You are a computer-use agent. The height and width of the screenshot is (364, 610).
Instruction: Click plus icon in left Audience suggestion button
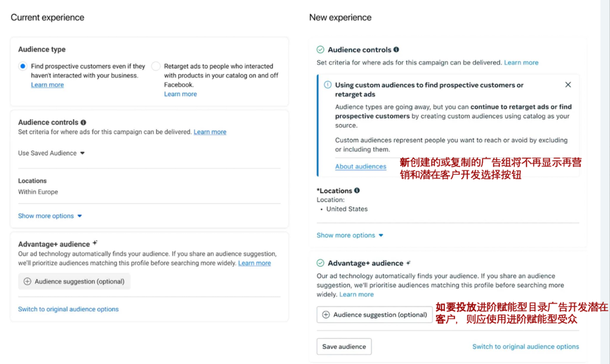coord(27,282)
